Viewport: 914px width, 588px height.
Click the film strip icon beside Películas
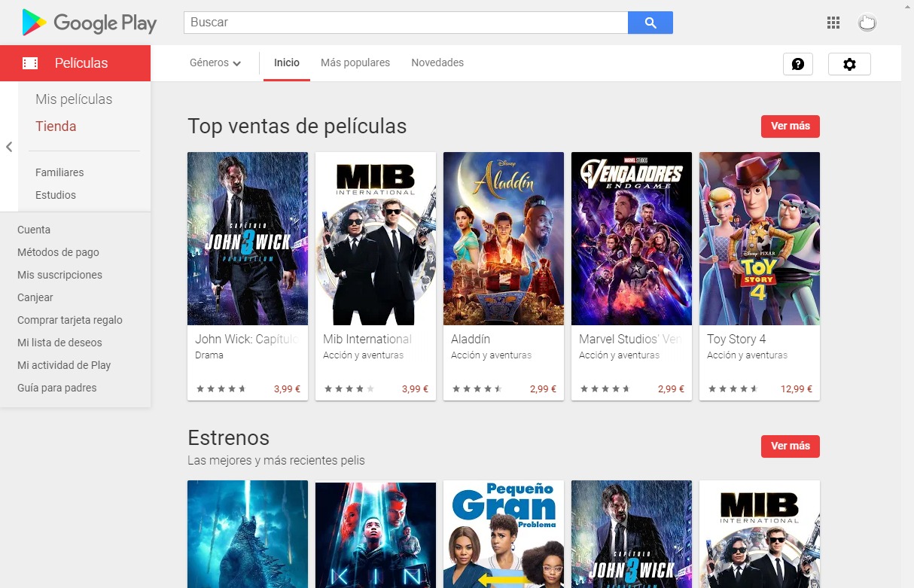pos(30,63)
